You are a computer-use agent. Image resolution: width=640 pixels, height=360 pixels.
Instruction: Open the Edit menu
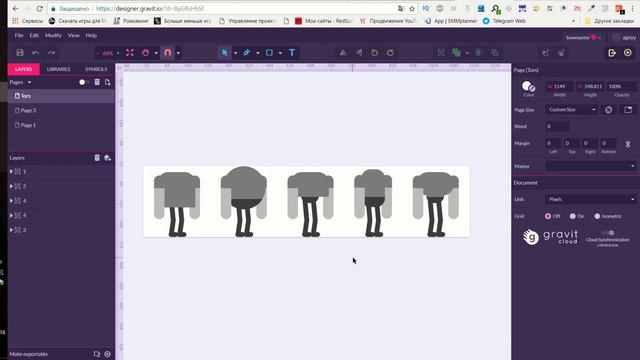pos(34,36)
